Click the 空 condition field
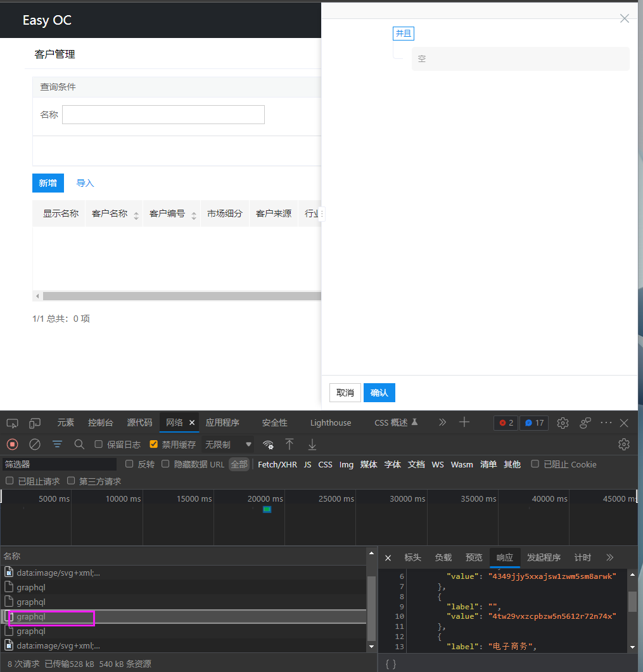 point(520,59)
